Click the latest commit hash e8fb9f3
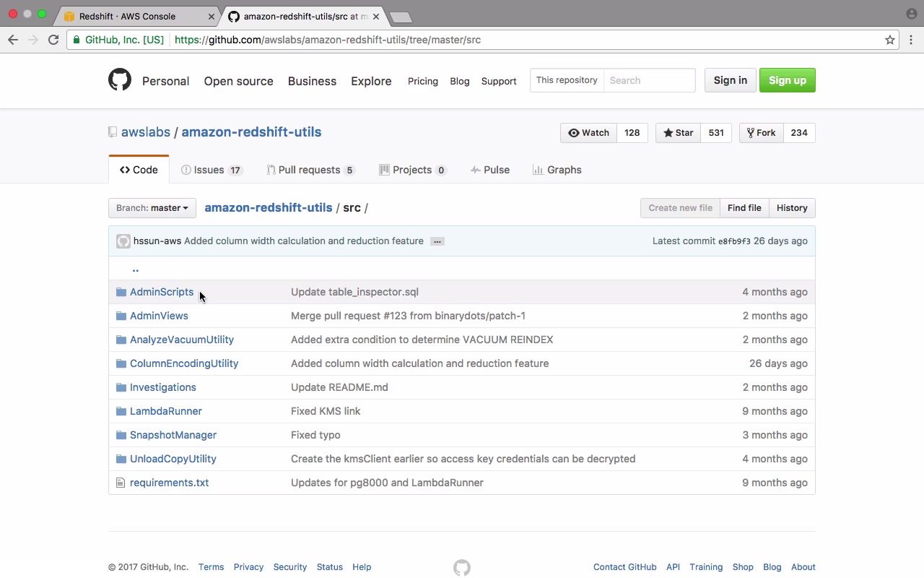 (734, 241)
